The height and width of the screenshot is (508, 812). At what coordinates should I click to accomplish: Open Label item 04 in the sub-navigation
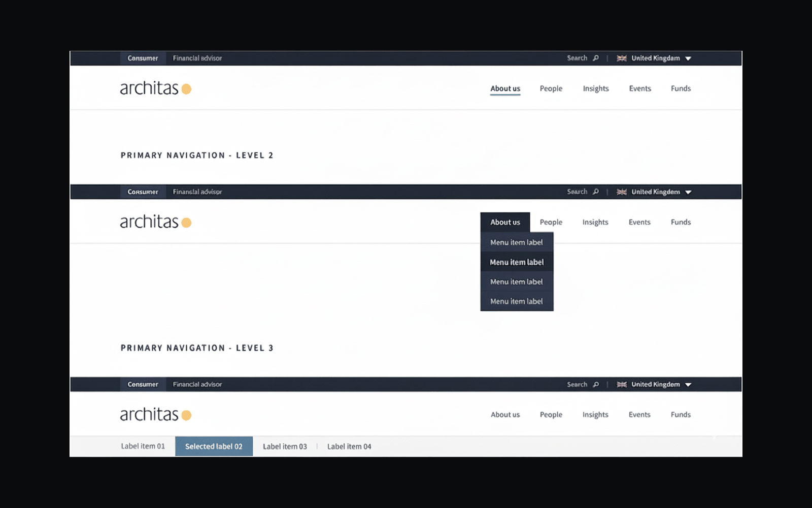[x=349, y=447]
